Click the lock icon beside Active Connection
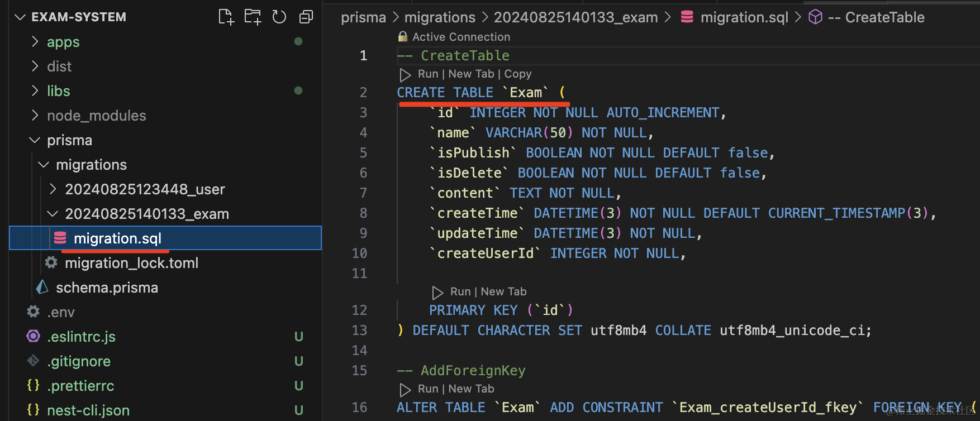The height and width of the screenshot is (421, 980). pyautogui.click(x=403, y=36)
